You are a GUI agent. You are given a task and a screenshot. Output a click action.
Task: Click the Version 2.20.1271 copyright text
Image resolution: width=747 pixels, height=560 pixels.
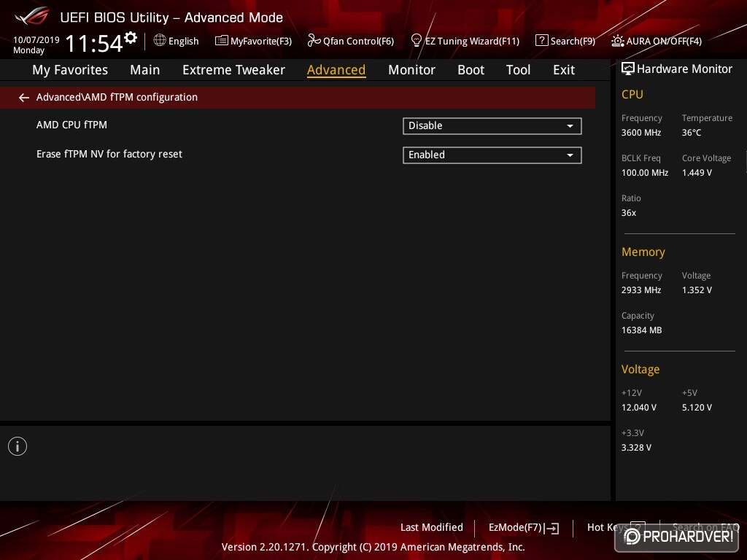373,547
